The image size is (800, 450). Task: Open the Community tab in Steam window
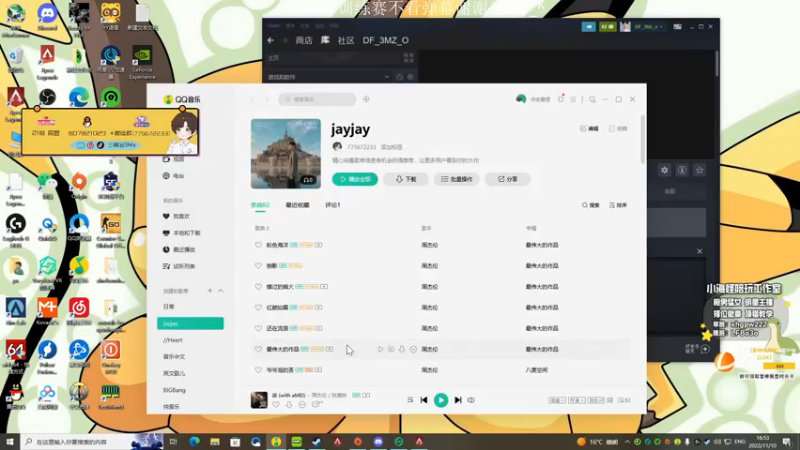point(346,40)
